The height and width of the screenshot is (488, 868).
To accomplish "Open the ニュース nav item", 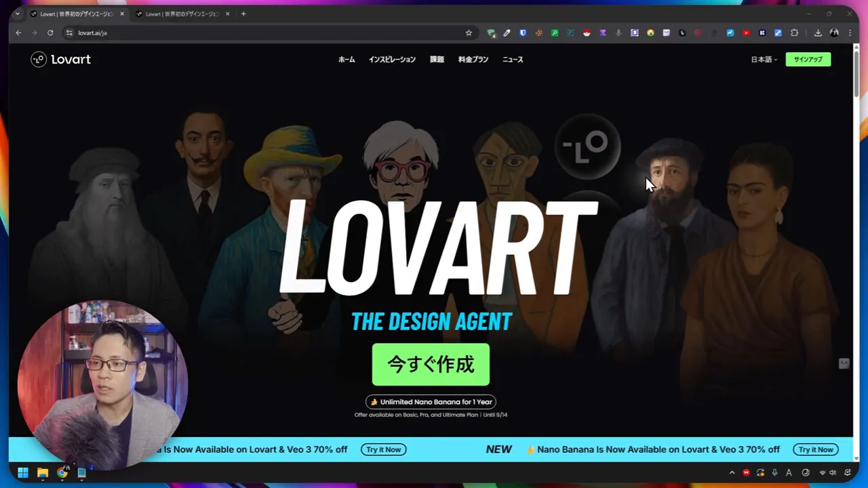I will (x=513, y=60).
